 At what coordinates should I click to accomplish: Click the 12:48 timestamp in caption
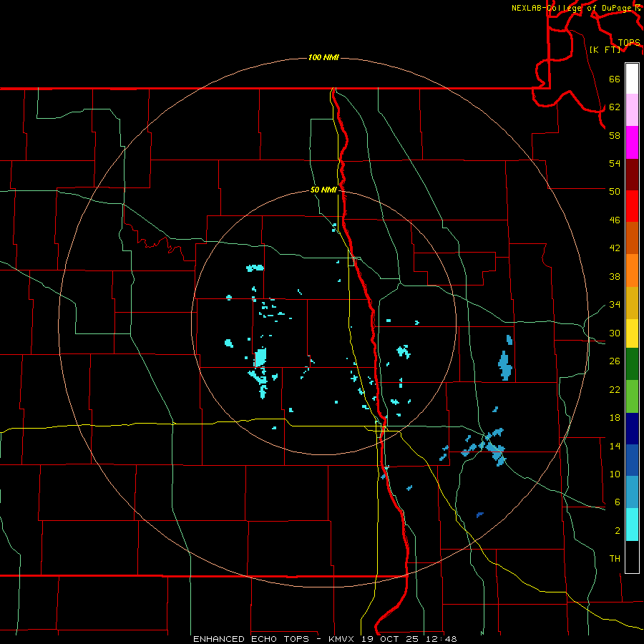441,639
